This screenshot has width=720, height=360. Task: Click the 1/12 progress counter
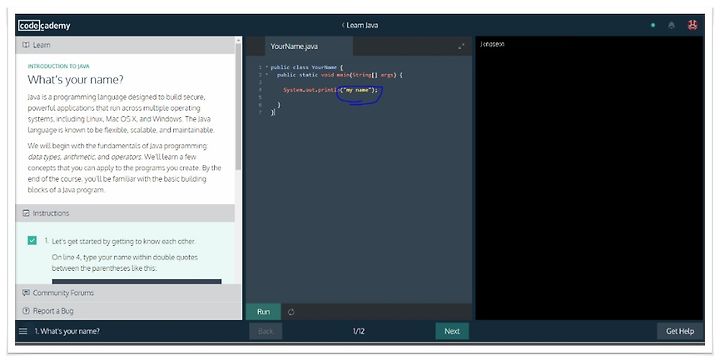(x=359, y=331)
